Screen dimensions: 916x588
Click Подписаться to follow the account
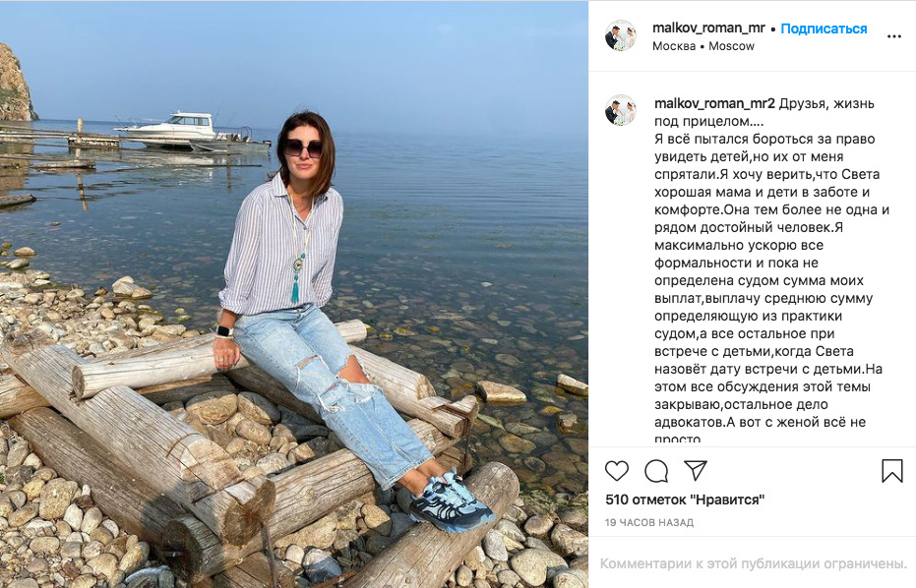[x=824, y=29]
